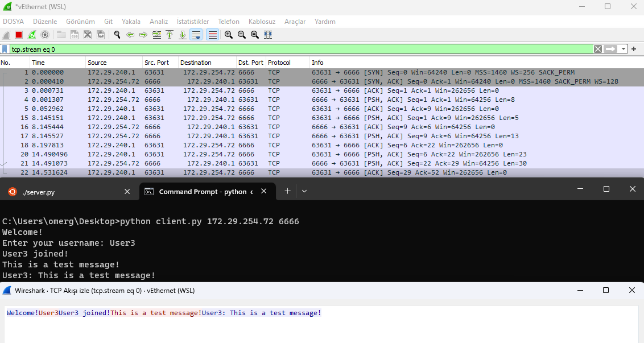Sort by Destination column header
This screenshot has width=644, height=343.
point(208,63)
